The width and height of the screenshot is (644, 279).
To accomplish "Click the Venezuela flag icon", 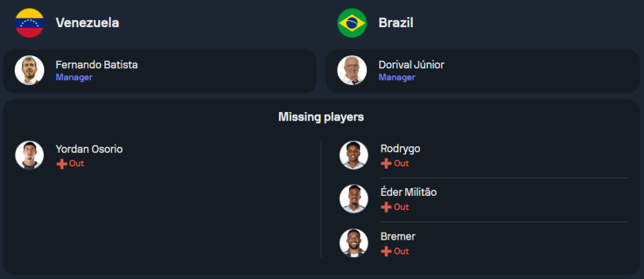I will coord(30,23).
